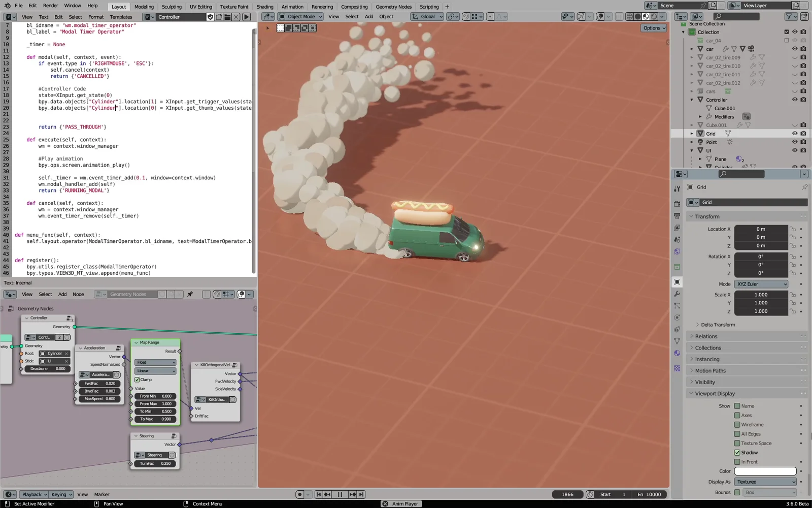This screenshot has height=508, width=812.
Task: Jump to the timeline's first frame
Action: click(x=319, y=494)
